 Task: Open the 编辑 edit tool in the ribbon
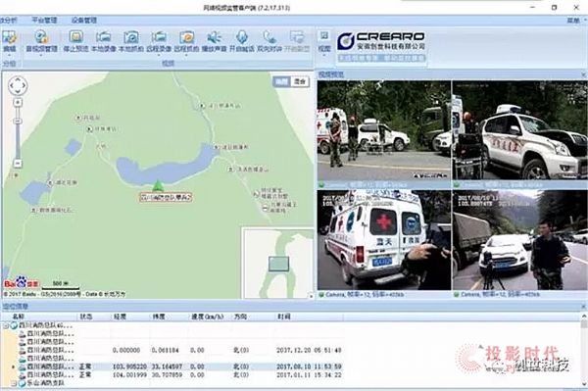point(10,41)
